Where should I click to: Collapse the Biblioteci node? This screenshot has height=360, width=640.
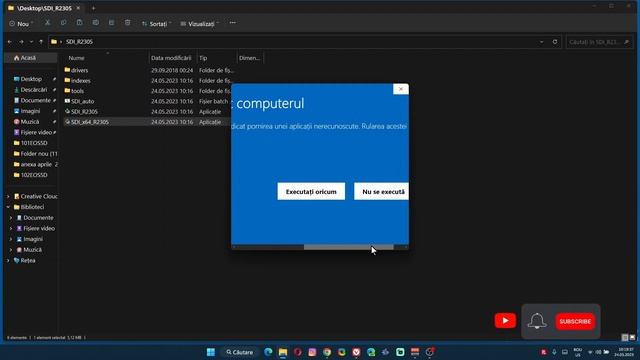8,207
